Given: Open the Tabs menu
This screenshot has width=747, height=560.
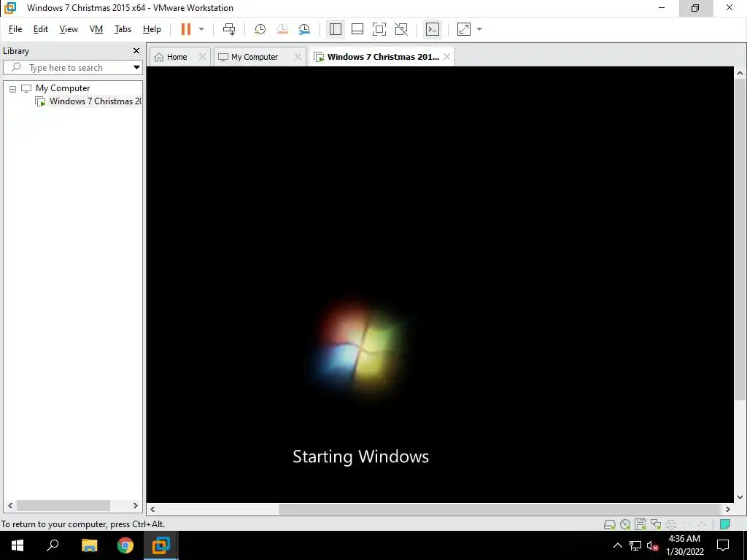Looking at the screenshot, I should pyautogui.click(x=123, y=29).
